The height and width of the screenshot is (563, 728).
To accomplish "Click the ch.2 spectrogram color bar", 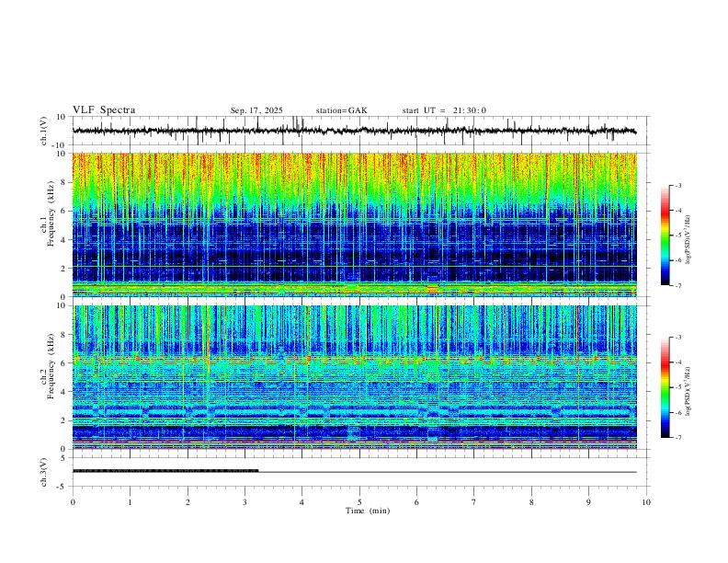I will click(665, 387).
